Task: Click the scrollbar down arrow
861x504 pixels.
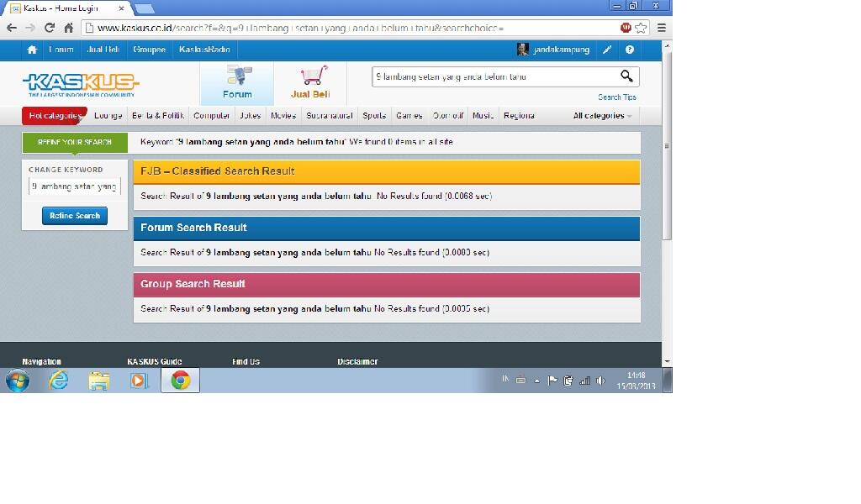Action: (x=667, y=362)
